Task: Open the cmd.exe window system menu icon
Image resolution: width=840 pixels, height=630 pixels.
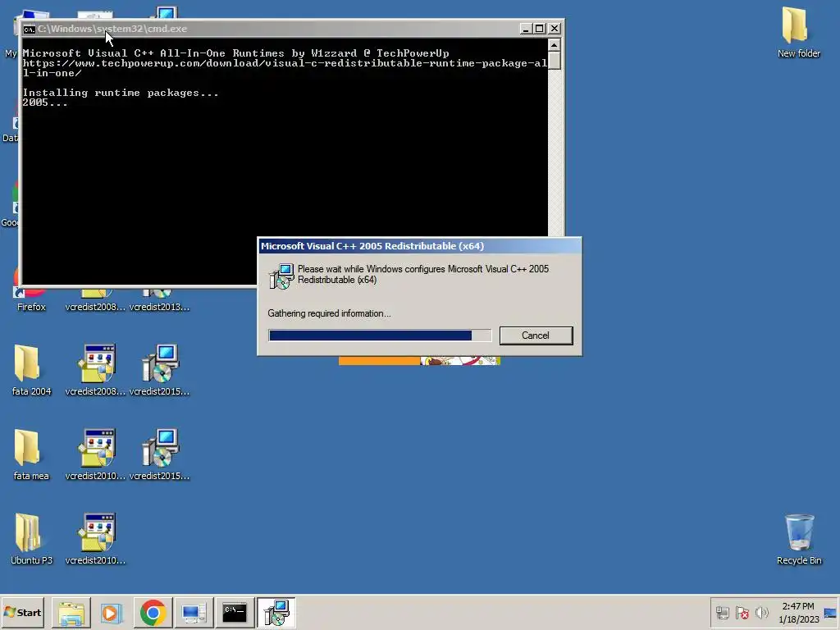Action: point(29,29)
